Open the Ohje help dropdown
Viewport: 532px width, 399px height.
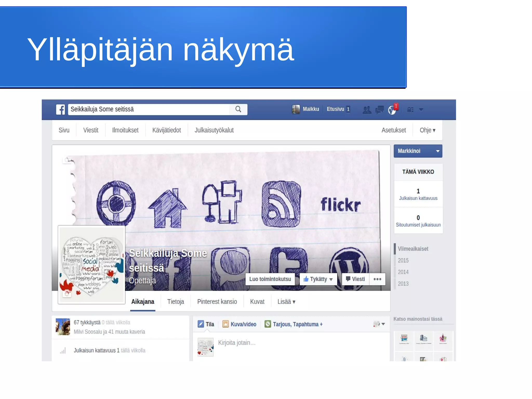(427, 130)
